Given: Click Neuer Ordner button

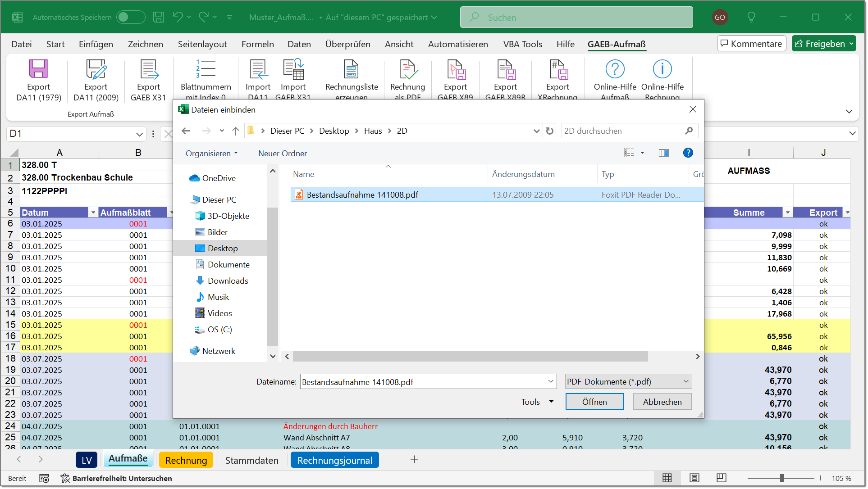Looking at the screenshot, I should point(282,154).
